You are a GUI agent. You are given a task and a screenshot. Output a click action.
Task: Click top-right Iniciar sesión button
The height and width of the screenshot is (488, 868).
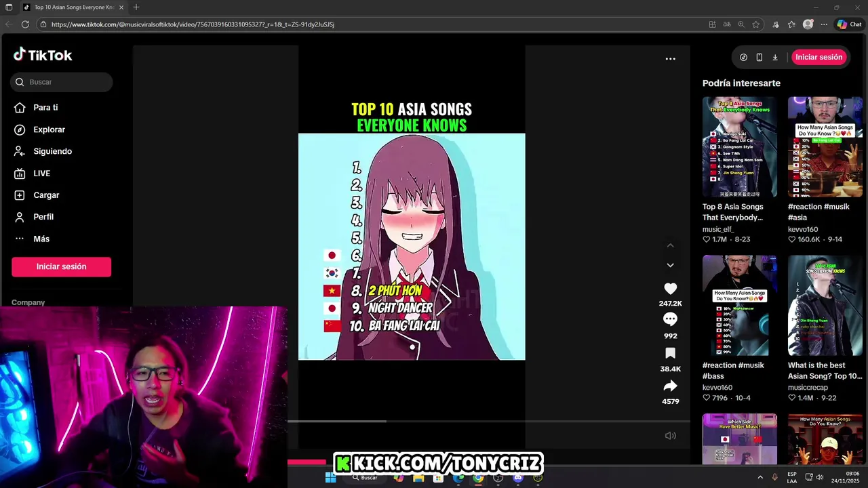tap(818, 57)
